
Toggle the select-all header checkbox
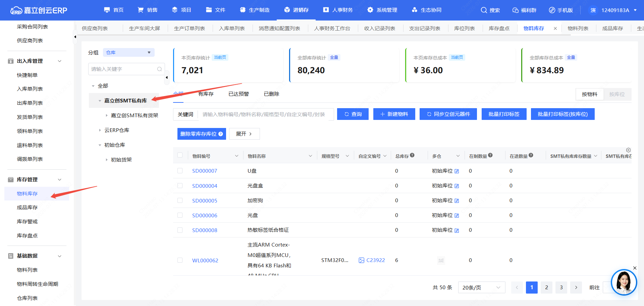(180, 155)
